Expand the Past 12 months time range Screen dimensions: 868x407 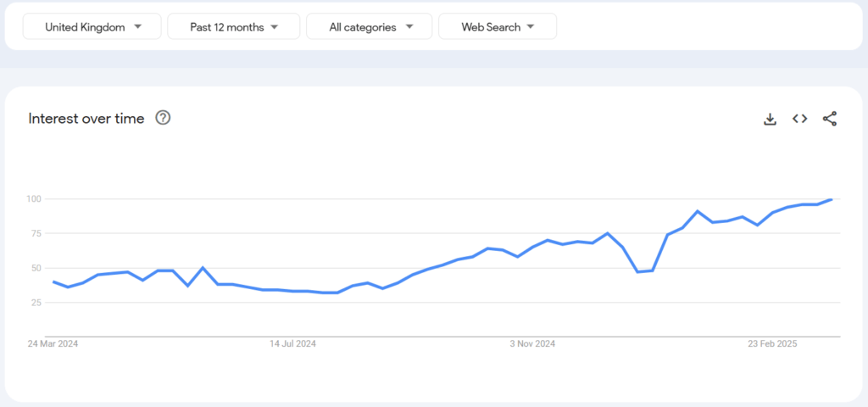233,27
